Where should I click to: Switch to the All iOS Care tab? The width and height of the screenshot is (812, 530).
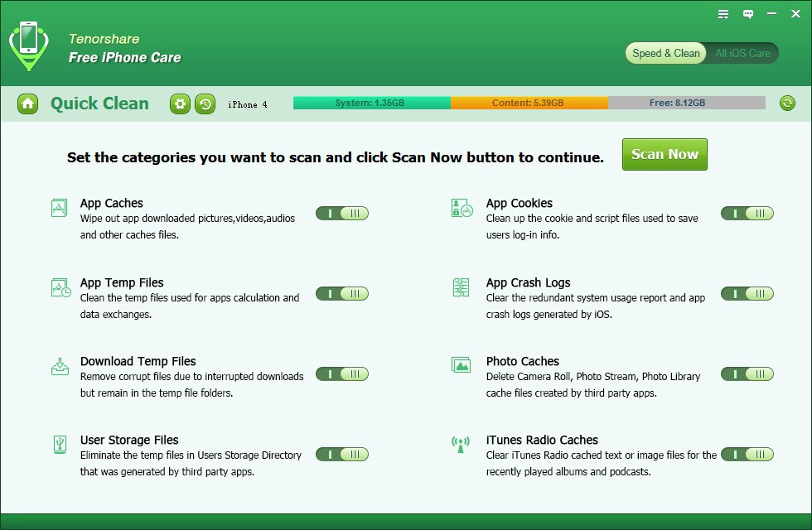coord(742,53)
